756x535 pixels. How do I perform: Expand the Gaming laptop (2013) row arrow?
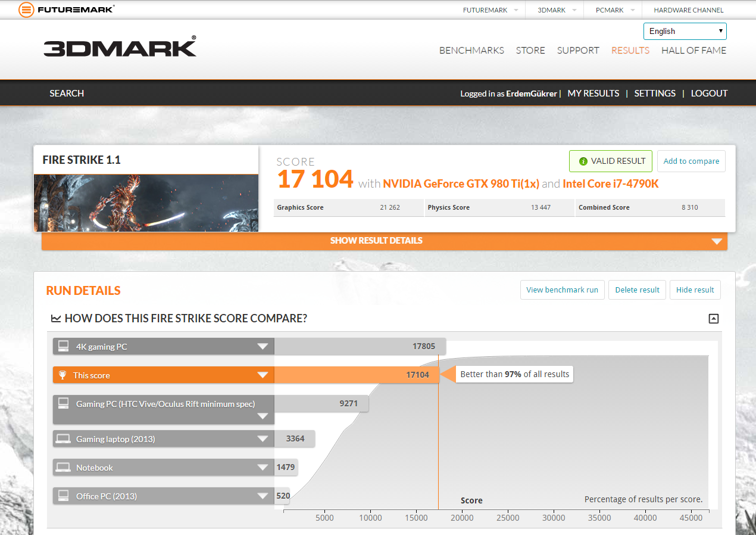click(x=263, y=439)
